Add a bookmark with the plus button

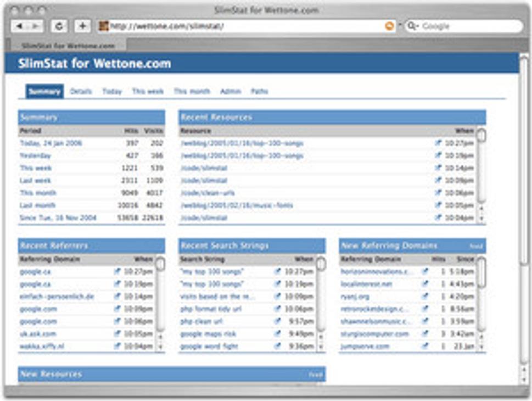[82, 26]
